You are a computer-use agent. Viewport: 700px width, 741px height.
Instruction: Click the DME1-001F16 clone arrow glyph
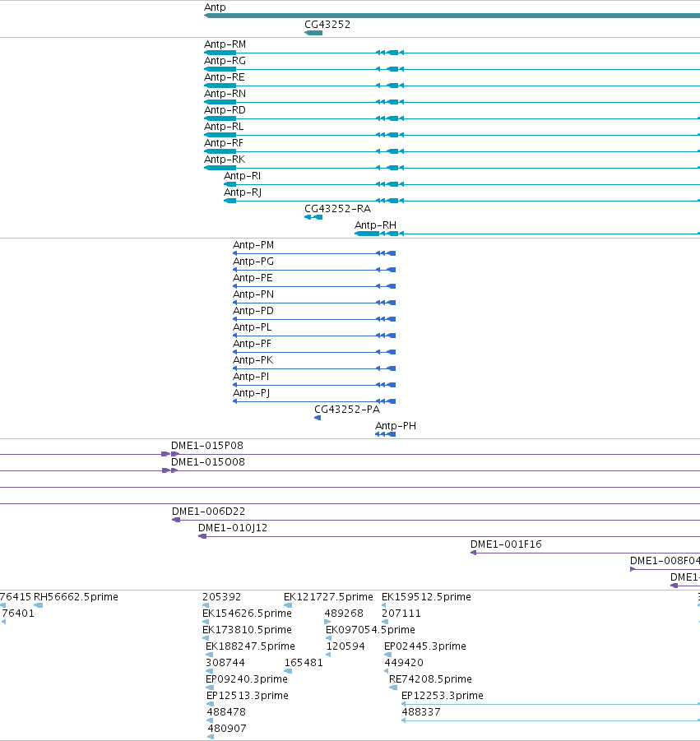pyautogui.click(x=473, y=553)
